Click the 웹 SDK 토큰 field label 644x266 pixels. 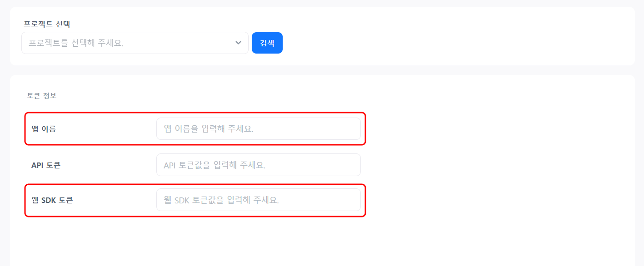click(x=52, y=200)
